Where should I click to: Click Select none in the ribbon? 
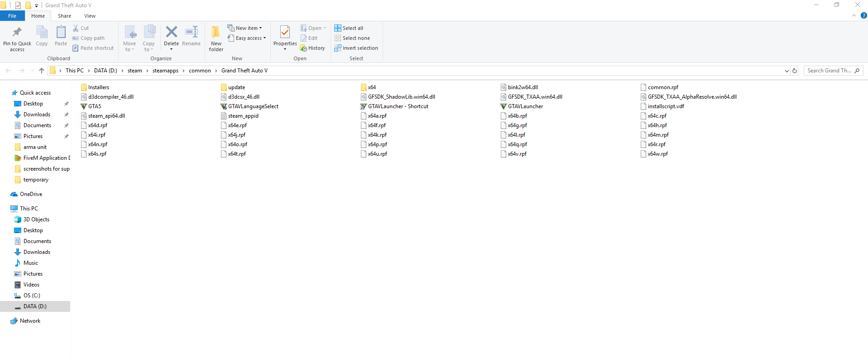352,38
